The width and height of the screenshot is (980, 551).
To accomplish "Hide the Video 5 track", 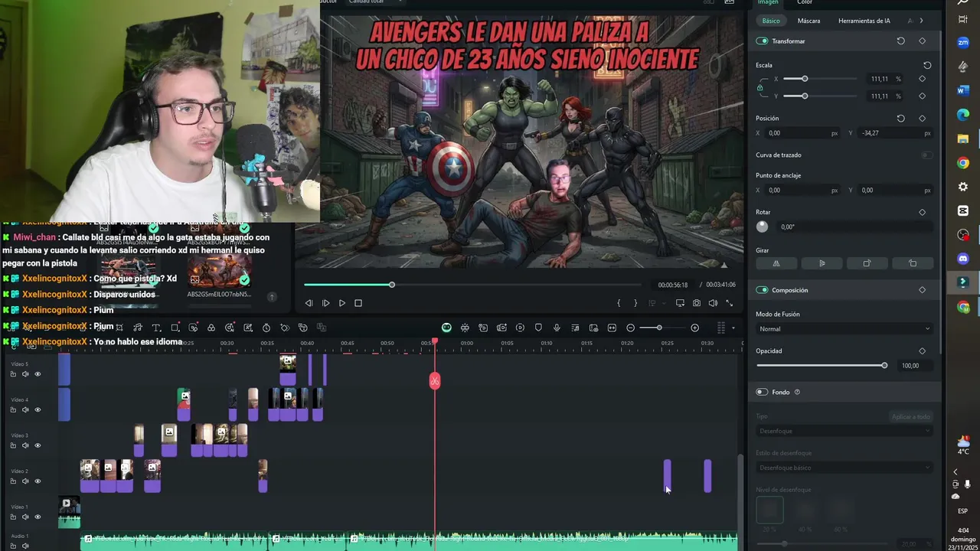I will pos(38,374).
